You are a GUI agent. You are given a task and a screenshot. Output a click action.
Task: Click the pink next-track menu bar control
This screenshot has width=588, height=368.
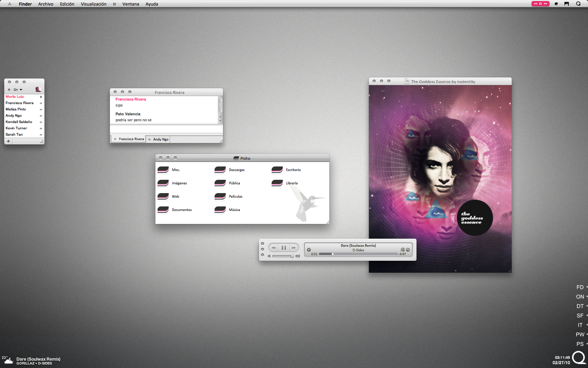tap(545, 4)
